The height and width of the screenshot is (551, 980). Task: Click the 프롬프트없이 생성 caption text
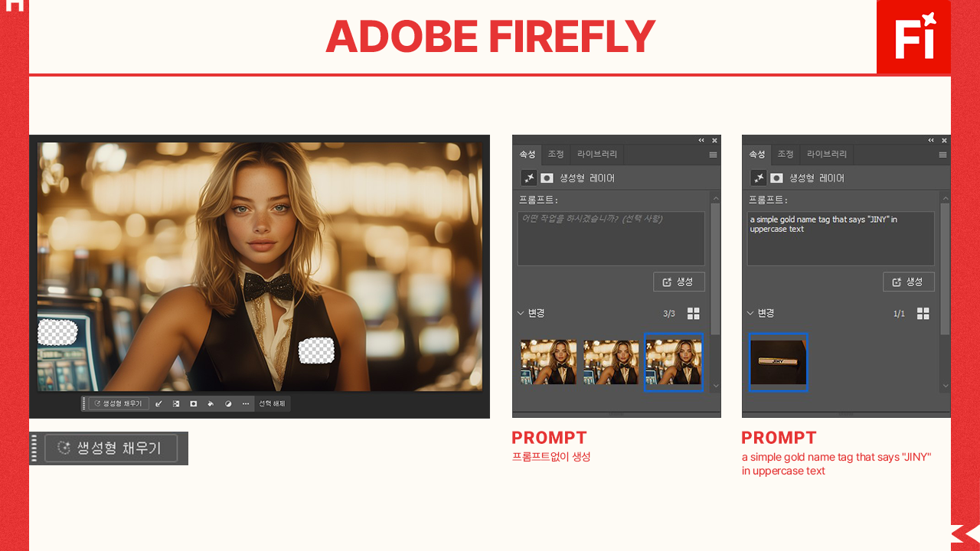tap(551, 457)
